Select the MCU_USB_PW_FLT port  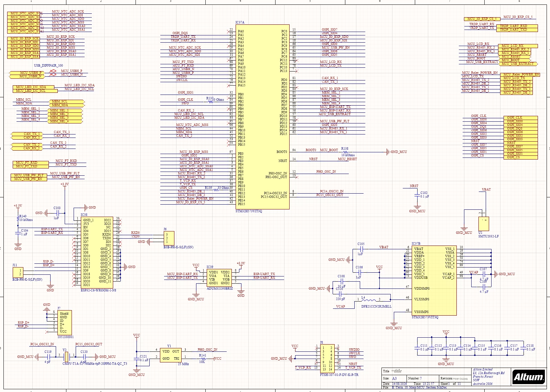(29, 175)
